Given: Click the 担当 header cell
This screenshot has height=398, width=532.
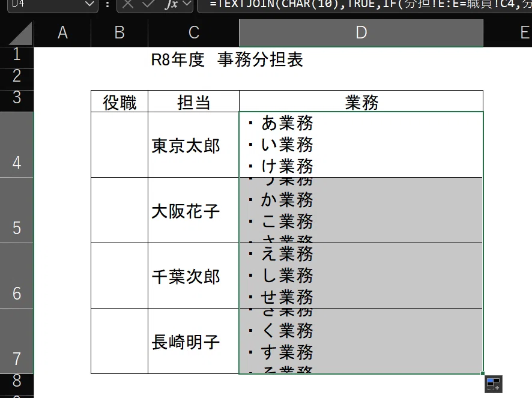Looking at the screenshot, I should (194, 101).
